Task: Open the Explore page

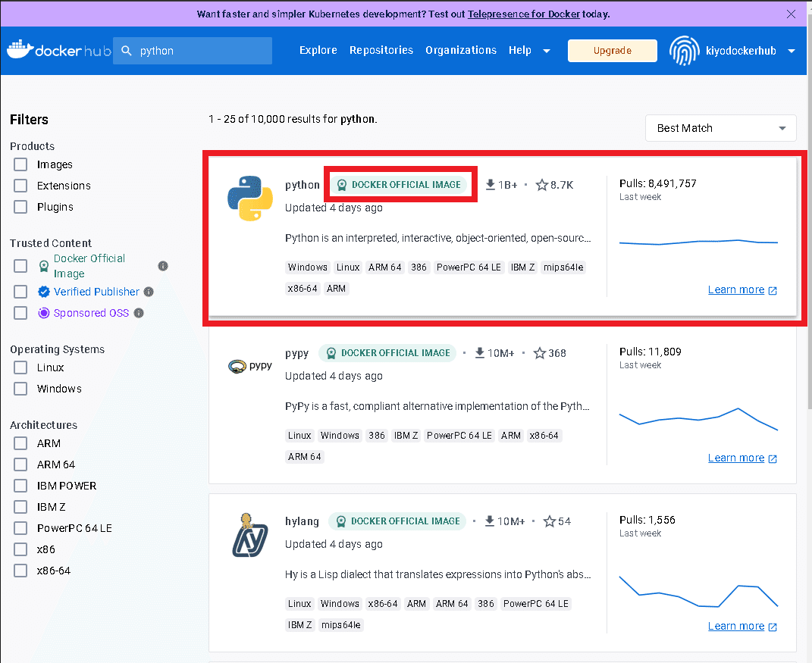Action: (x=318, y=50)
